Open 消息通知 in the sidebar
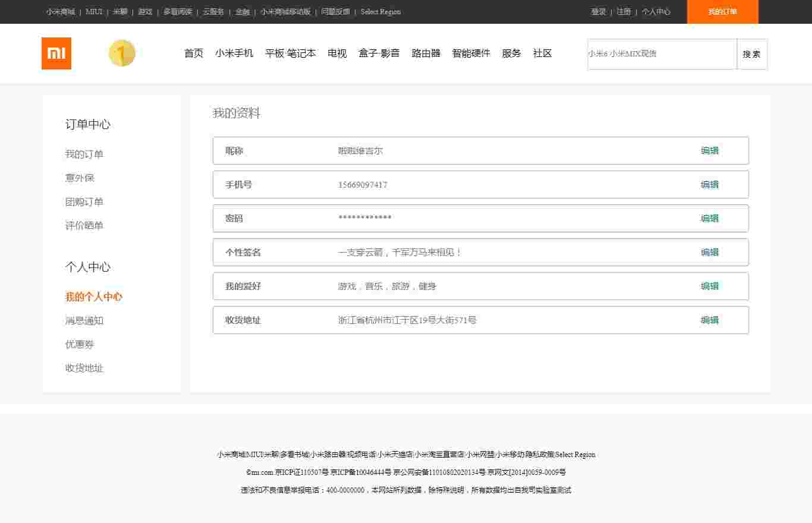Viewport: 812px width, 523px height. 84,321
